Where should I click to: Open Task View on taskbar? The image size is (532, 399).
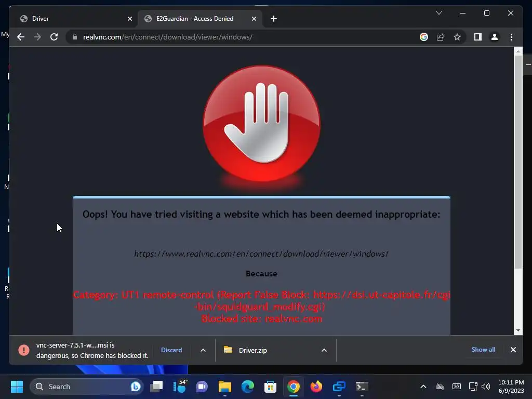[x=156, y=387]
